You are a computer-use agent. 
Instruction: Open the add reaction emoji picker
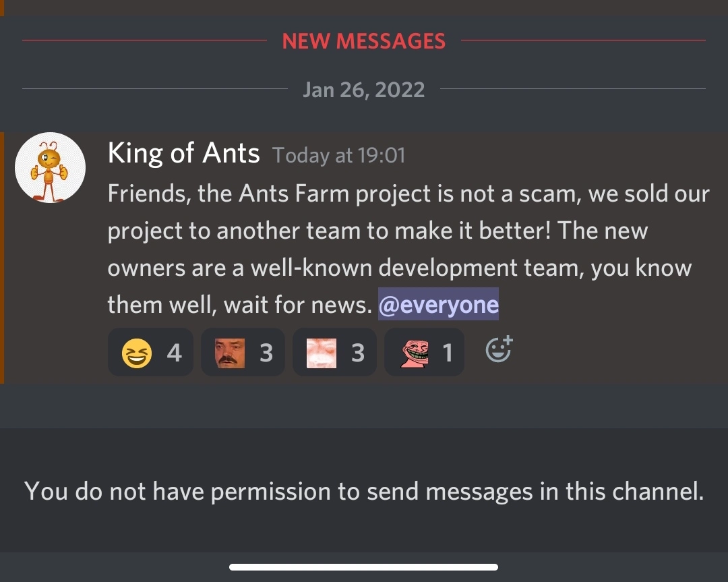(499, 349)
